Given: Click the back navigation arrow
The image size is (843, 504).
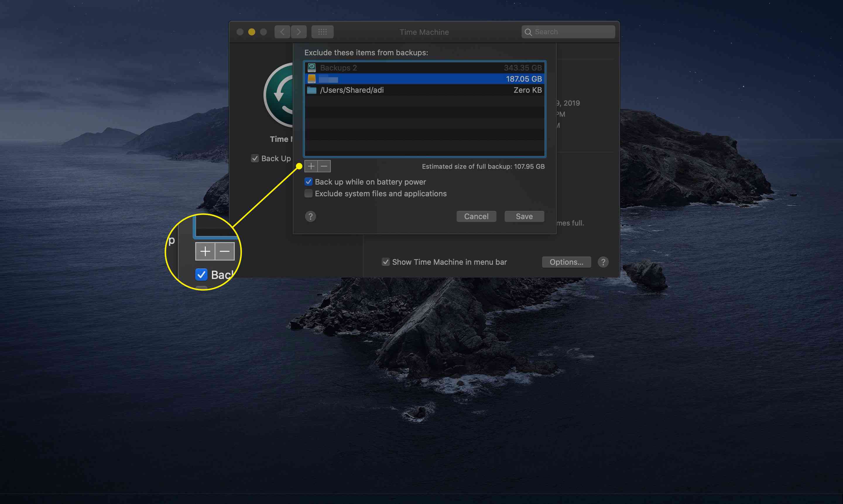Looking at the screenshot, I should click(x=280, y=31).
